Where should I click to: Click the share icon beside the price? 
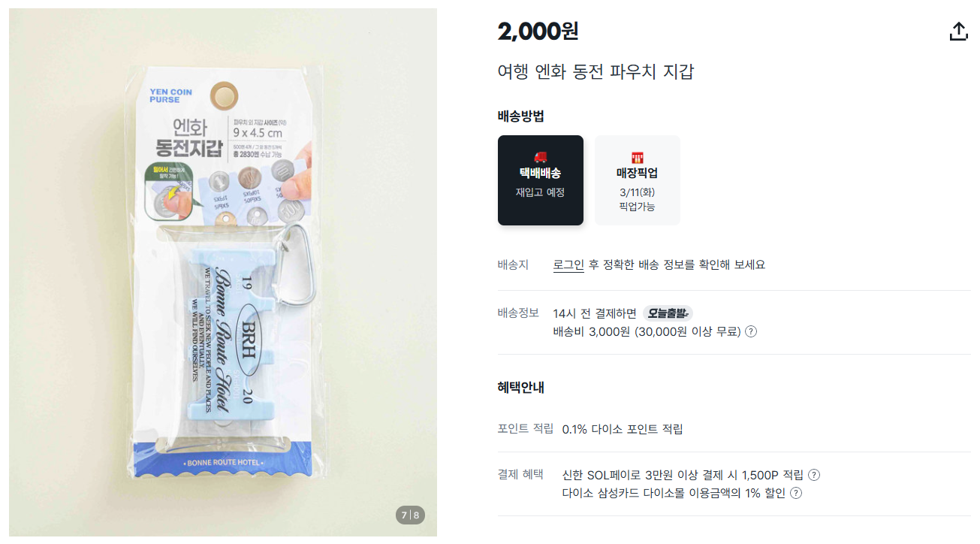[x=958, y=32]
